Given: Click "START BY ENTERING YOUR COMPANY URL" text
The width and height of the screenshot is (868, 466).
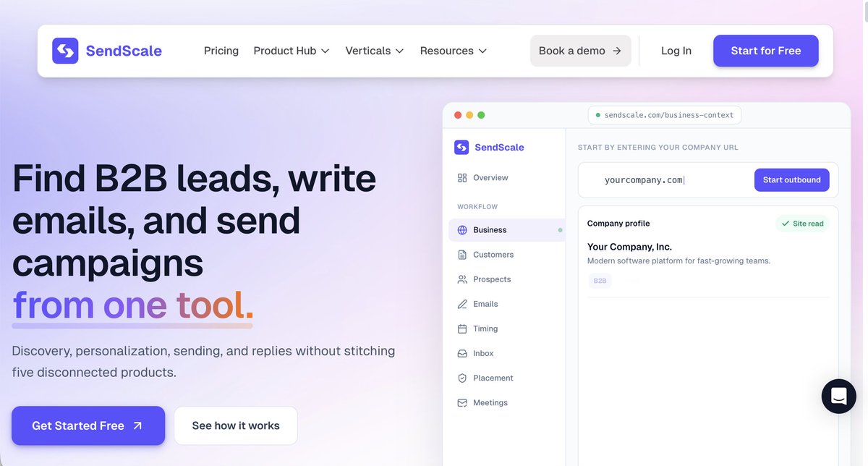Looking at the screenshot, I should (x=658, y=148).
